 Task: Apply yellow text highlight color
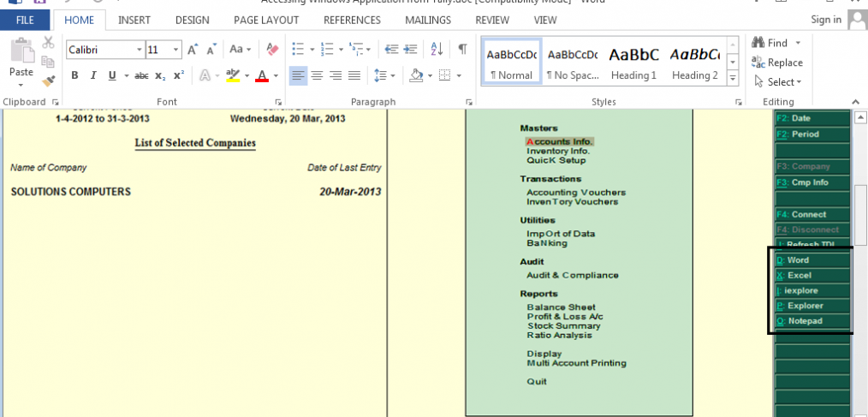click(x=233, y=75)
